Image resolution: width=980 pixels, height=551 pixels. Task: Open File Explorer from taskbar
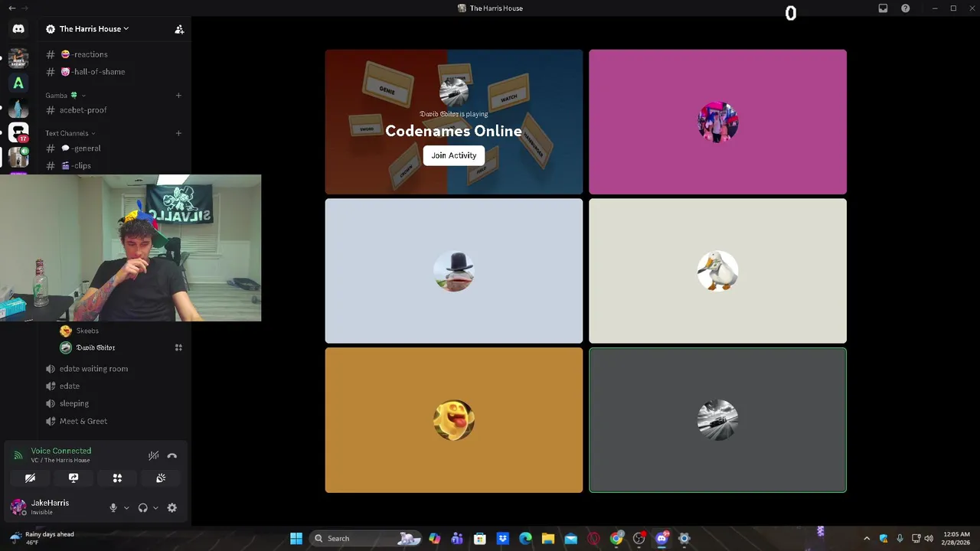548,539
